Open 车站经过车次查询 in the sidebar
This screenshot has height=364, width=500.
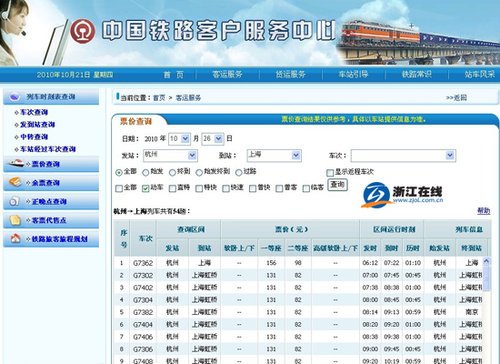click(48, 149)
